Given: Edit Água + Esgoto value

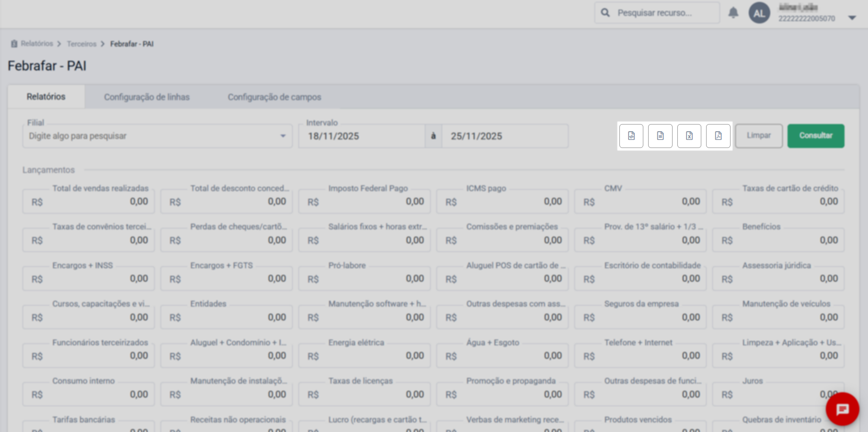Looking at the screenshot, I should pos(503,356).
